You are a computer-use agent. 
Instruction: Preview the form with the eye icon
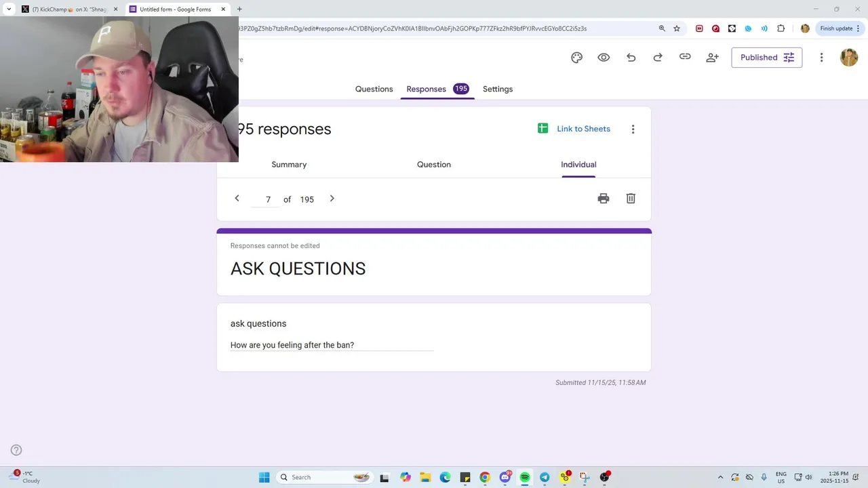[604, 58]
